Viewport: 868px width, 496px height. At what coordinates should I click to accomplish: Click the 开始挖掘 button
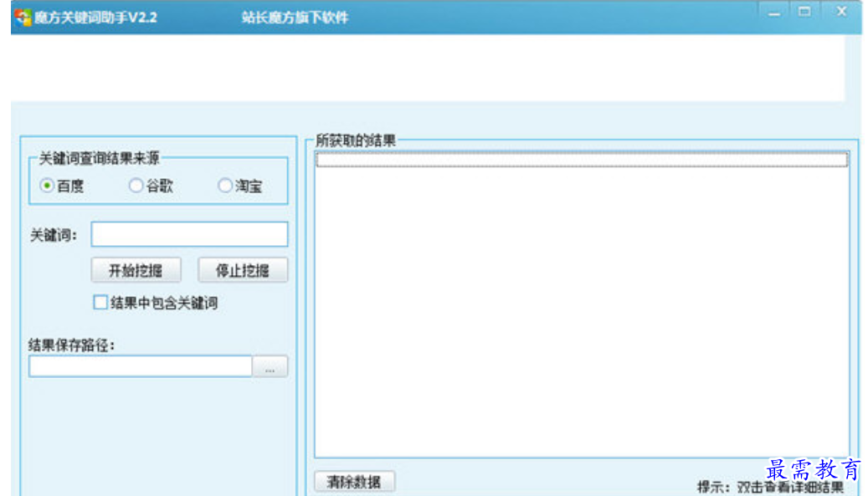(136, 270)
